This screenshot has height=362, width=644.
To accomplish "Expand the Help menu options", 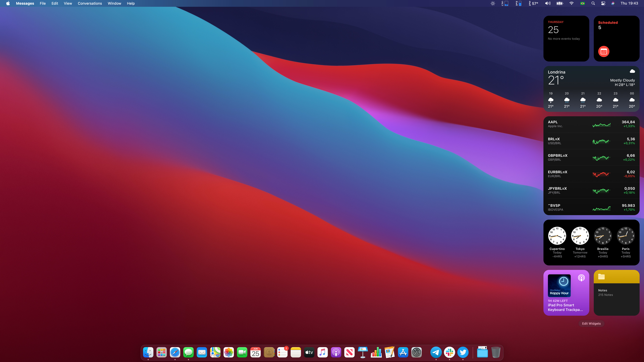I will click(x=131, y=4).
